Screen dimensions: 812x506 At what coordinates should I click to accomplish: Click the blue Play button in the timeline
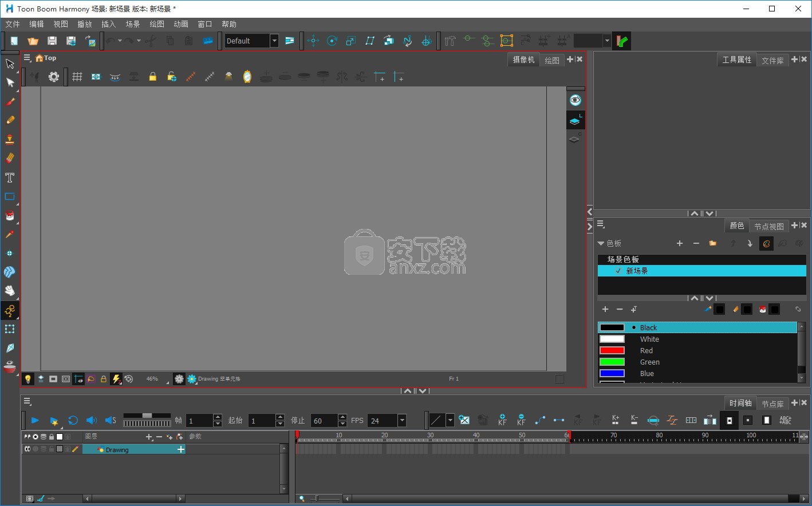[35, 420]
